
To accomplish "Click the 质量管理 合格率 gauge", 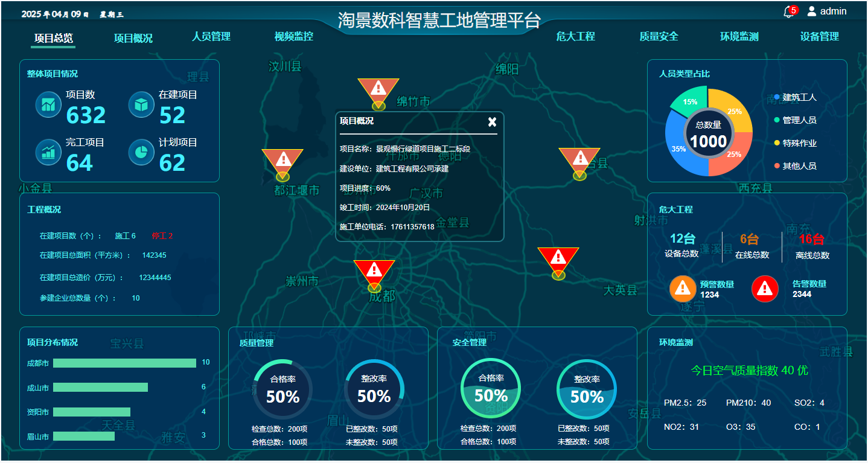I will coord(282,389).
